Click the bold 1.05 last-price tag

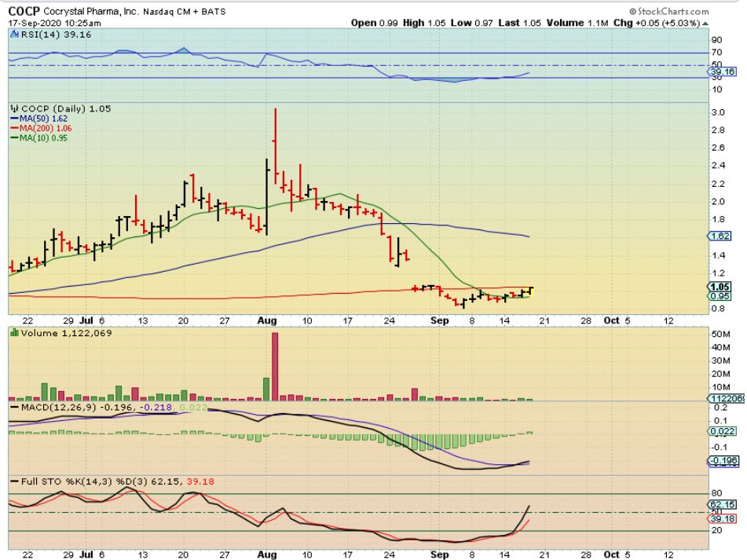pyautogui.click(x=720, y=287)
